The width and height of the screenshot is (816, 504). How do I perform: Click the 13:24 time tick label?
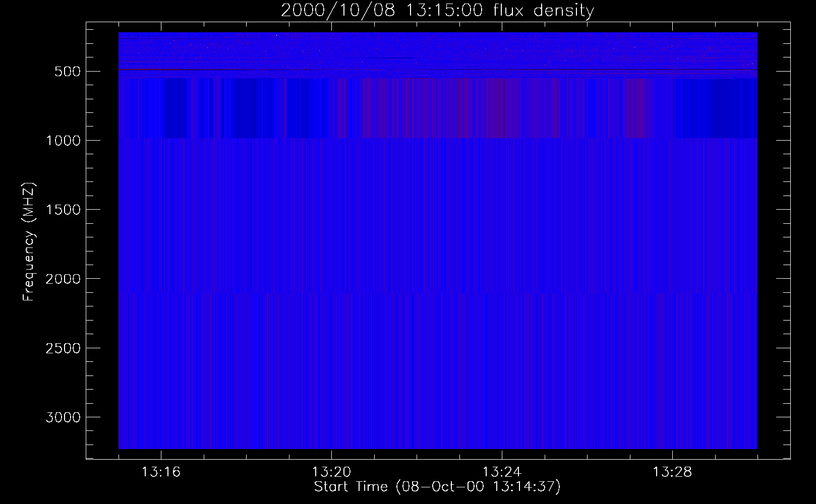tap(502, 472)
